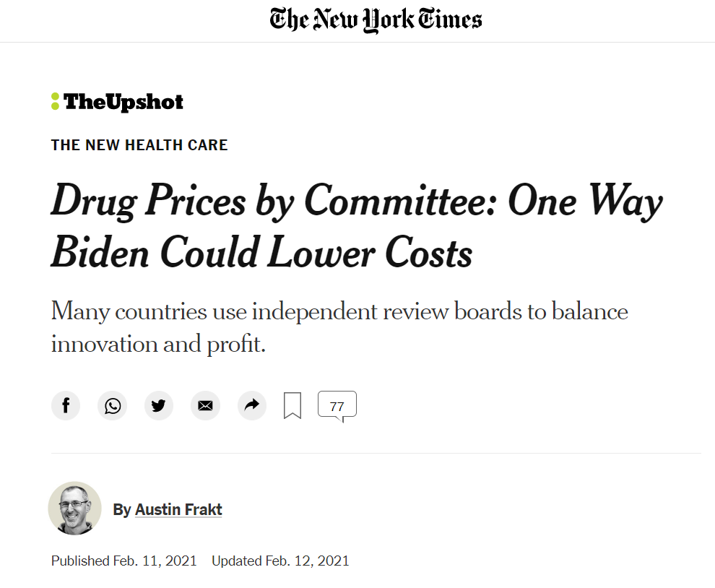Toggle the bookmark to save the article
Screen dimensions: 715x588
pos(292,406)
